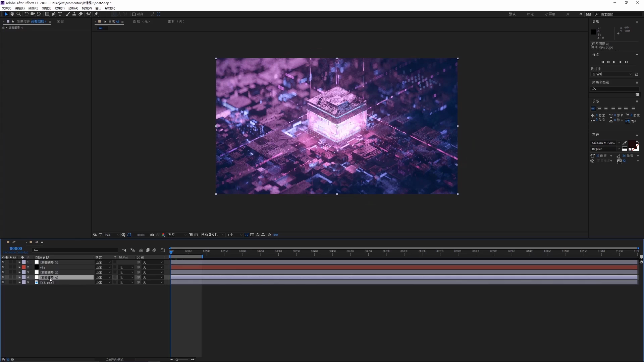Select the Pen tool in toolbar
Image resolution: width=644 pixels, height=362 pixels.
click(54, 14)
